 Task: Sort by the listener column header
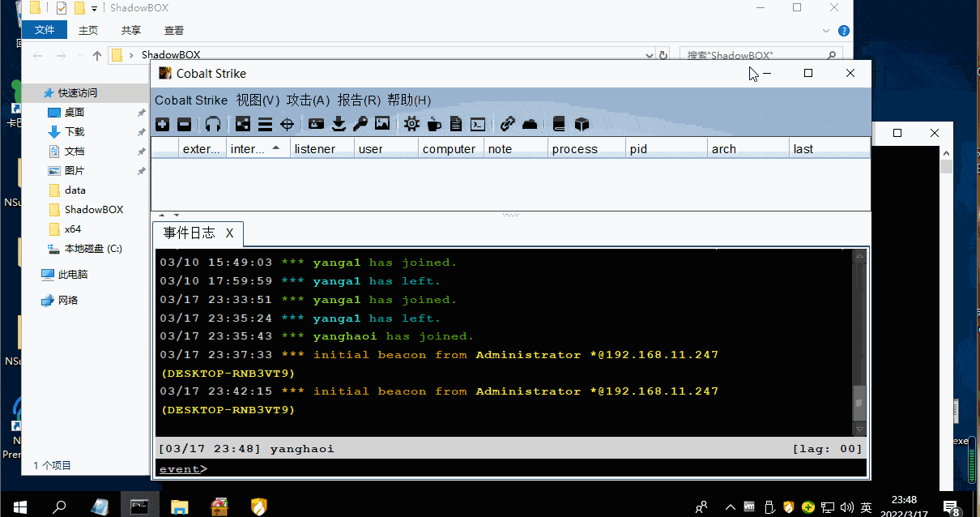(322, 149)
